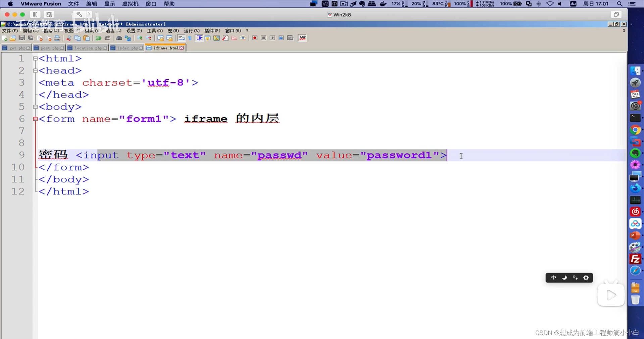Image resolution: width=644 pixels, height=339 pixels.
Task: Collapse the body fold marker on line 5
Action: 35,107
